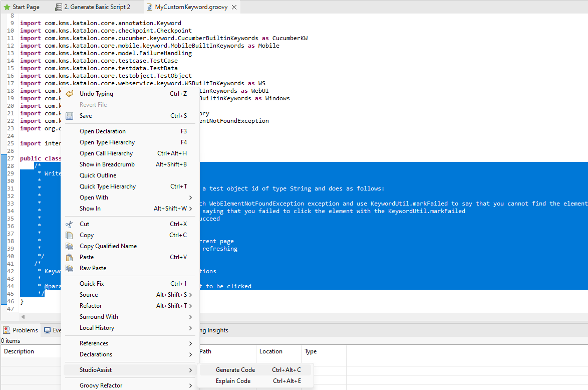Expand the Show In submenu arrow
The height and width of the screenshot is (390, 588).
point(190,209)
